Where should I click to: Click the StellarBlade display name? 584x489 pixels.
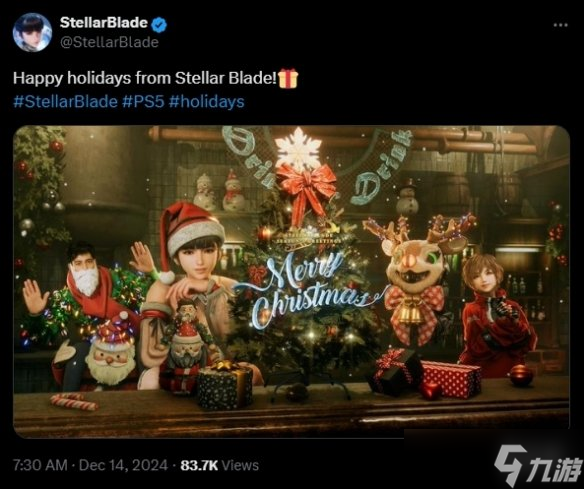click(x=104, y=23)
